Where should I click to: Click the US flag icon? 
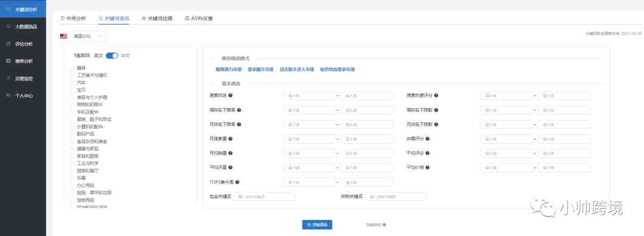click(63, 36)
